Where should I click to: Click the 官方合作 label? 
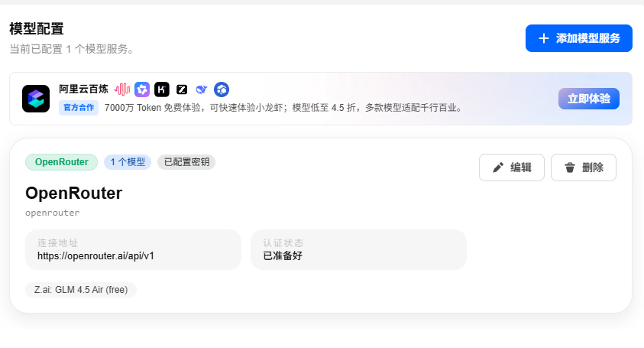(x=79, y=108)
